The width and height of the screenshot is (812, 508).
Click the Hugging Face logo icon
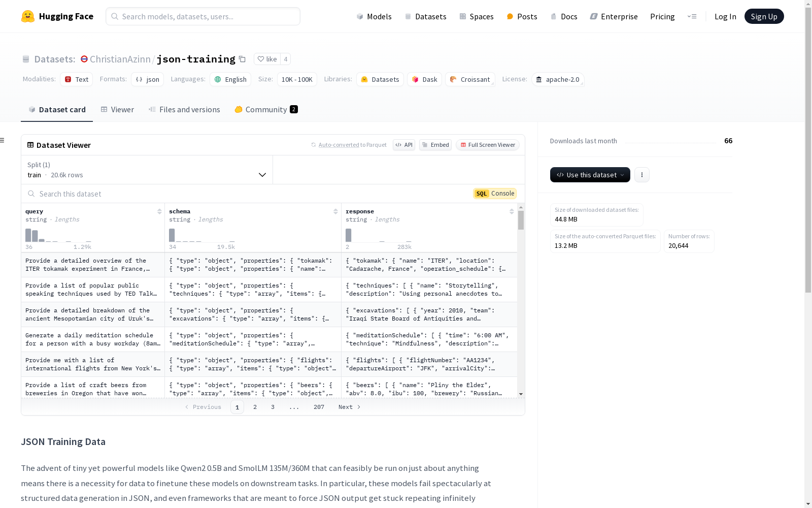point(28,16)
